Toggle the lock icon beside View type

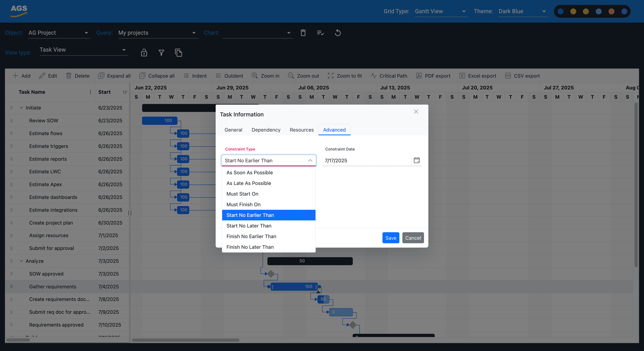pos(144,53)
